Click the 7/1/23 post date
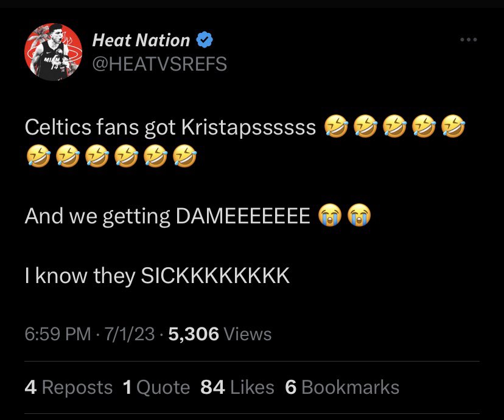Image resolution: width=504 pixels, height=420 pixels. point(129,334)
